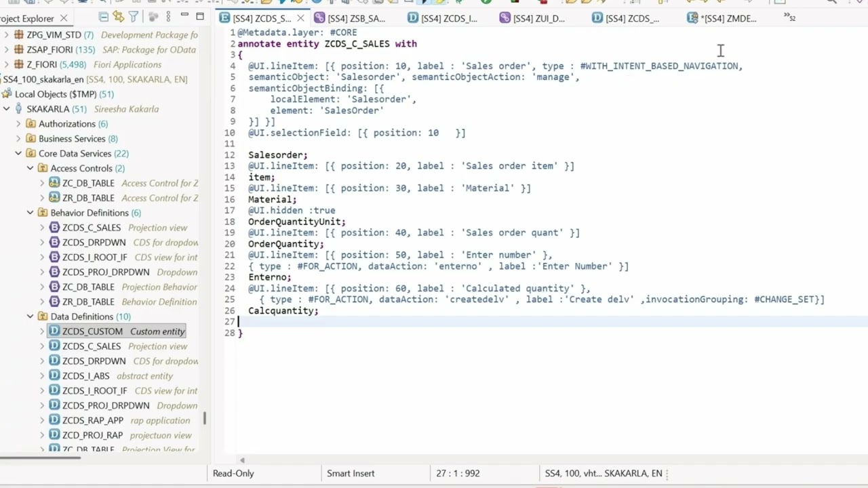Toggle Link with Editor in Project Explorer

(x=119, y=16)
